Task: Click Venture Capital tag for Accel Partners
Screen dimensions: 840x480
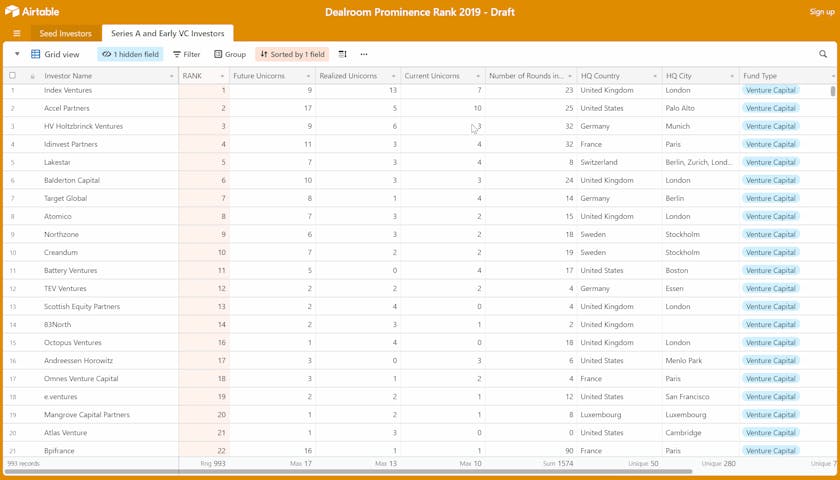Action: coord(771,108)
